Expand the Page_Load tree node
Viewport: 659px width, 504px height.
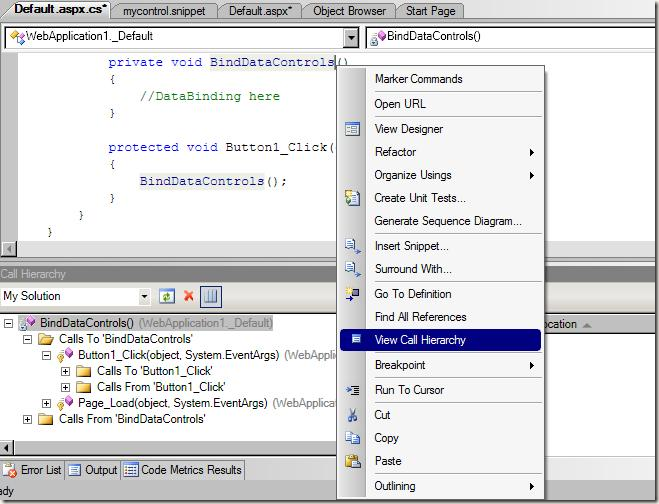[x=47, y=403]
